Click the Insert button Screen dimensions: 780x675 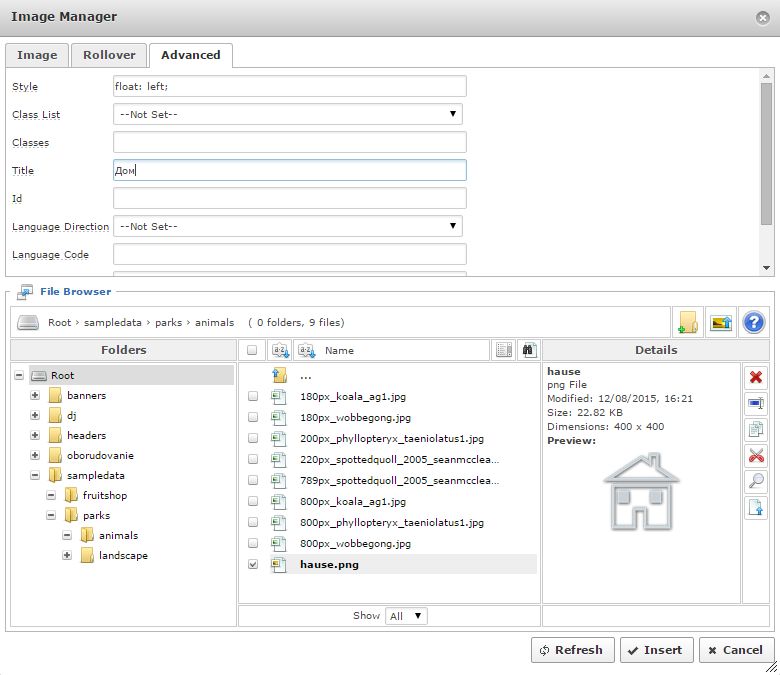point(656,650)
